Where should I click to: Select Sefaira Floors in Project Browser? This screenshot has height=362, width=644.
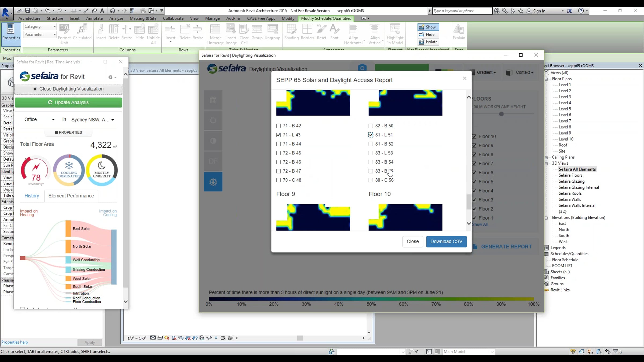pos(570,175)
